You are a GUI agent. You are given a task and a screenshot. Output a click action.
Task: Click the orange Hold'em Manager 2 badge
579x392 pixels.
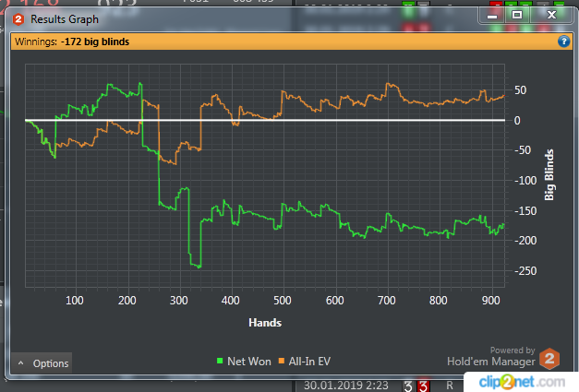click(549, 359)
